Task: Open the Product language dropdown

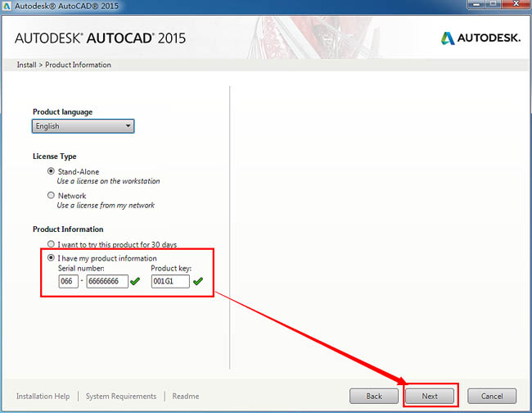Action: [x=83, y=126]
